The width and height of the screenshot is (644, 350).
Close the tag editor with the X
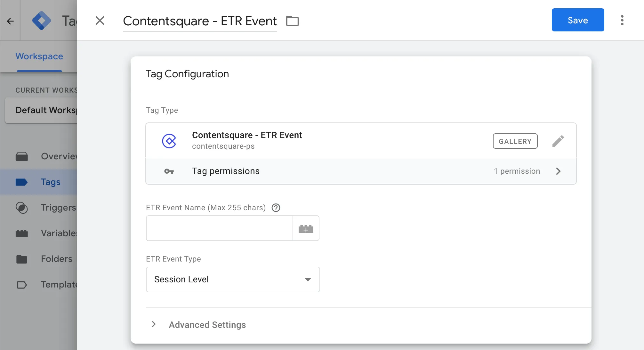coord(100,21)
